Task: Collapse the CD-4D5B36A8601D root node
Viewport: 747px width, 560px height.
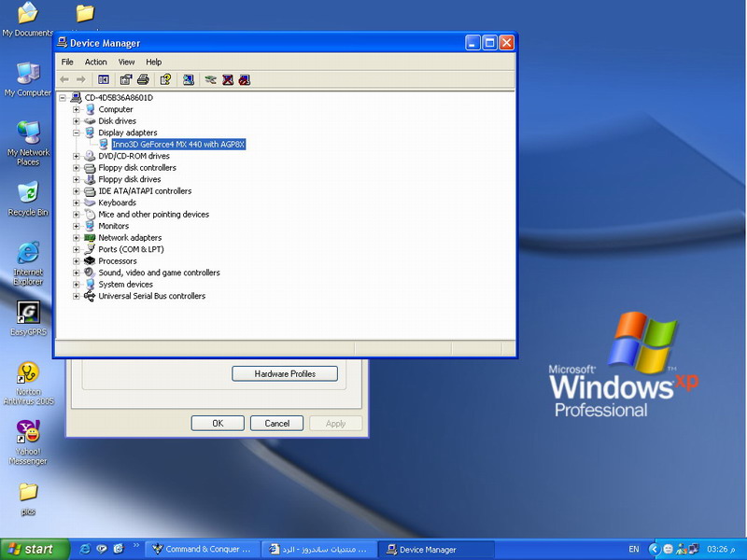Action: tap(62, 98)
